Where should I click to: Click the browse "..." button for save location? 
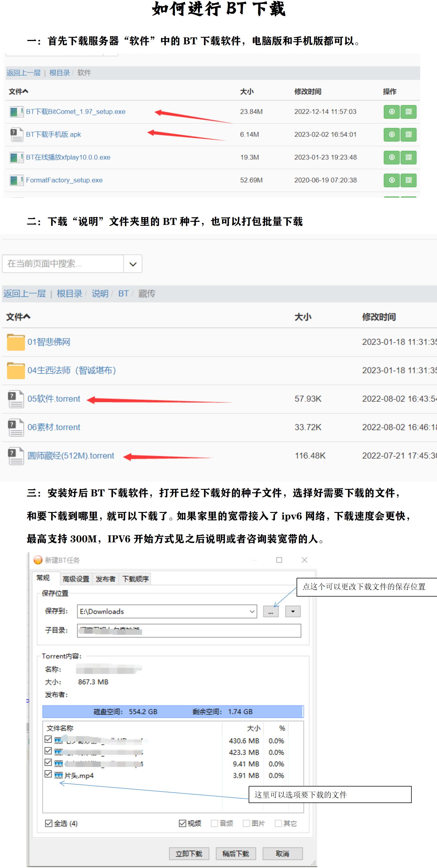(x=271, y=611)
